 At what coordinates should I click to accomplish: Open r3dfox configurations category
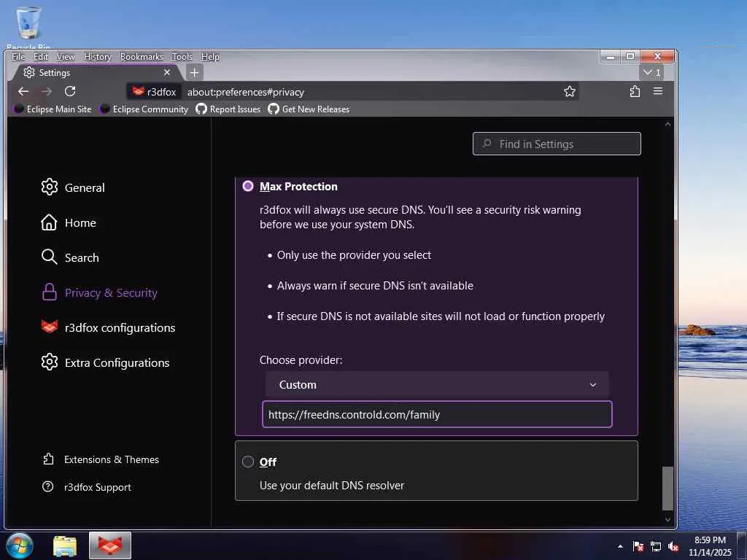coord(108,327)
